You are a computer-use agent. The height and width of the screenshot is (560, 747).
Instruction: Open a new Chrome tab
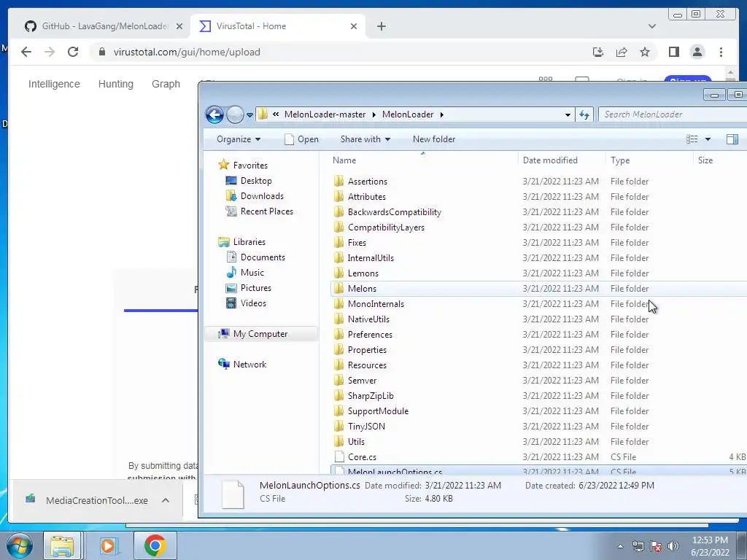pos(381,26)
